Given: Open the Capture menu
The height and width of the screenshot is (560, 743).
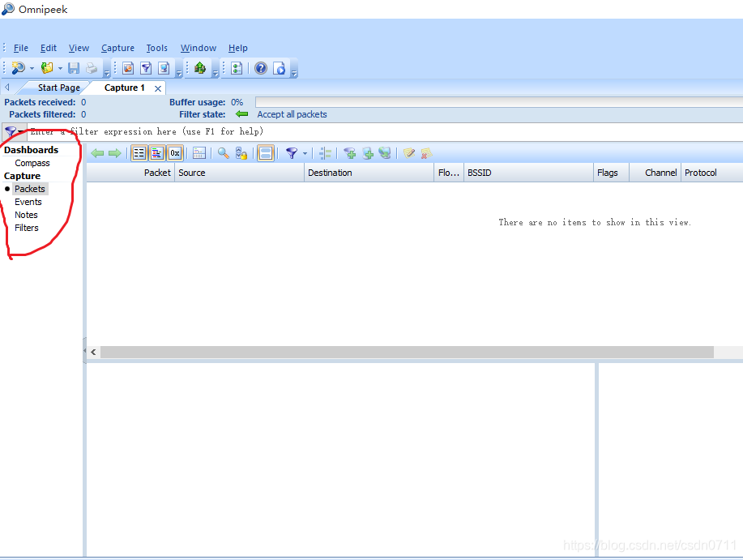Looking at the screenshot, I should [x=117, y=48].
